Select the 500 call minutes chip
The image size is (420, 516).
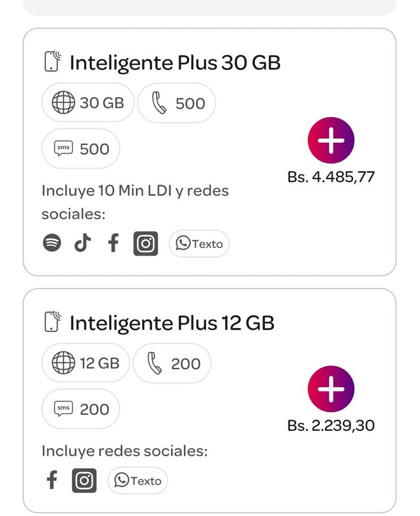click(x=177, y=103)
